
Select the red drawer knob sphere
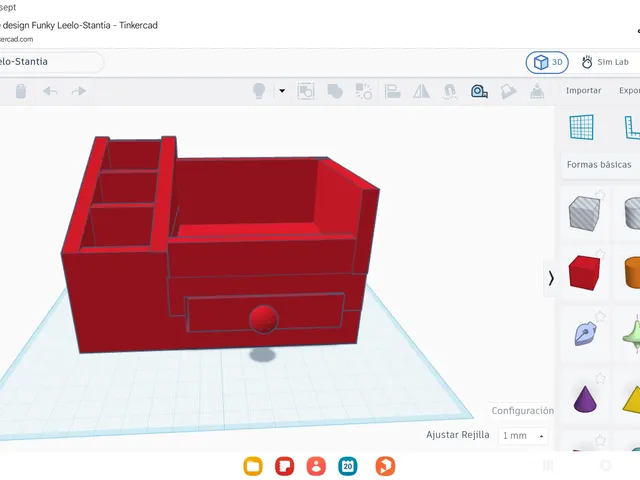click(263, 319)
